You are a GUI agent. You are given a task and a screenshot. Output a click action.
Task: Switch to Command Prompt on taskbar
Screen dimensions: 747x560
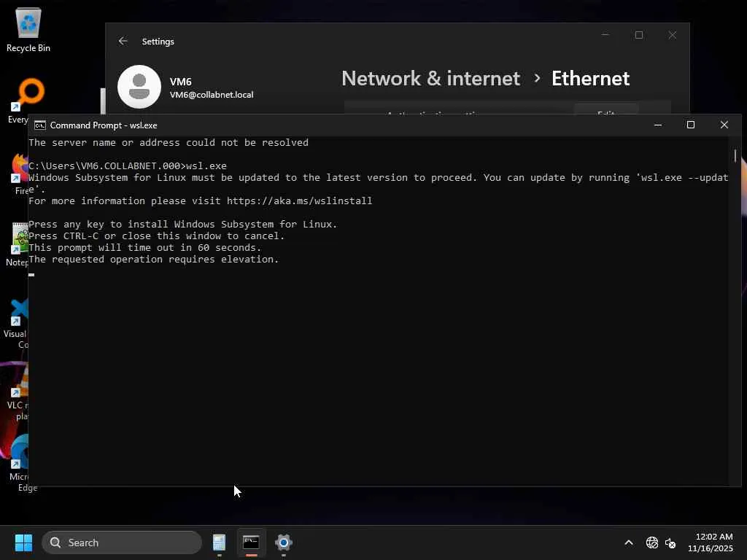pos(251,542)
